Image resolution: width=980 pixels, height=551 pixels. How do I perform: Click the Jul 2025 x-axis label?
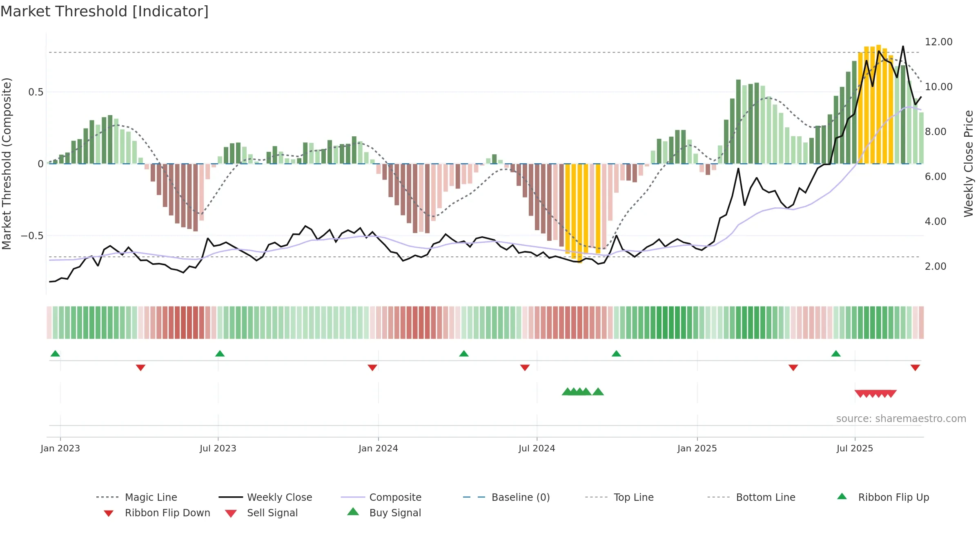click(855, 448)
